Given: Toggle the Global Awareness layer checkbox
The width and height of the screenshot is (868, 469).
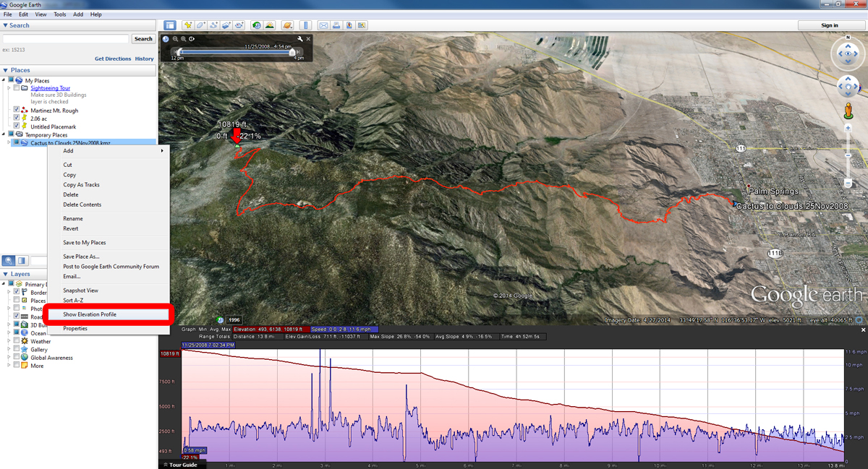Looking at the screenshot, I should 16,358.
